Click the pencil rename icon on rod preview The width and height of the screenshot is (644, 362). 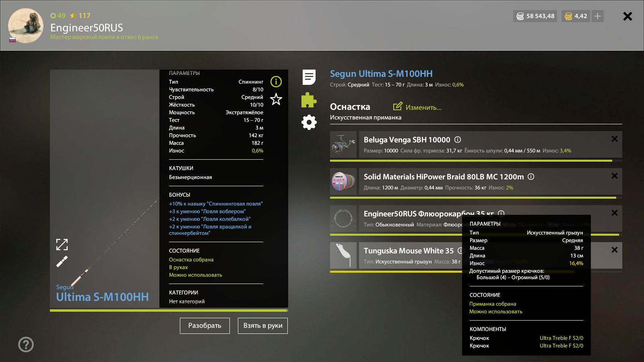click(x=62, y=262)
